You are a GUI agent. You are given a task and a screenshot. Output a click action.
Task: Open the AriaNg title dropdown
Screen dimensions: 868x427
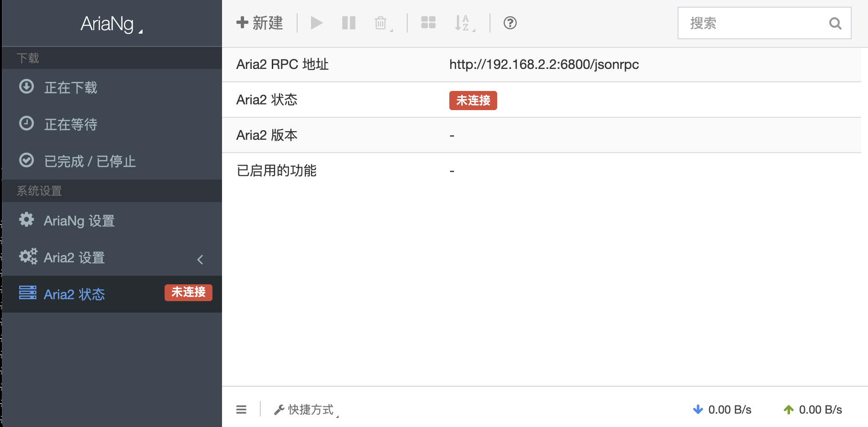pyautogui.click(x=111, y=24)
